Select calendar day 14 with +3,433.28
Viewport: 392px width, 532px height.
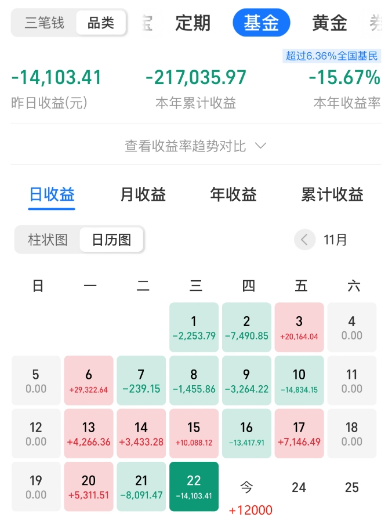point(141,433)
